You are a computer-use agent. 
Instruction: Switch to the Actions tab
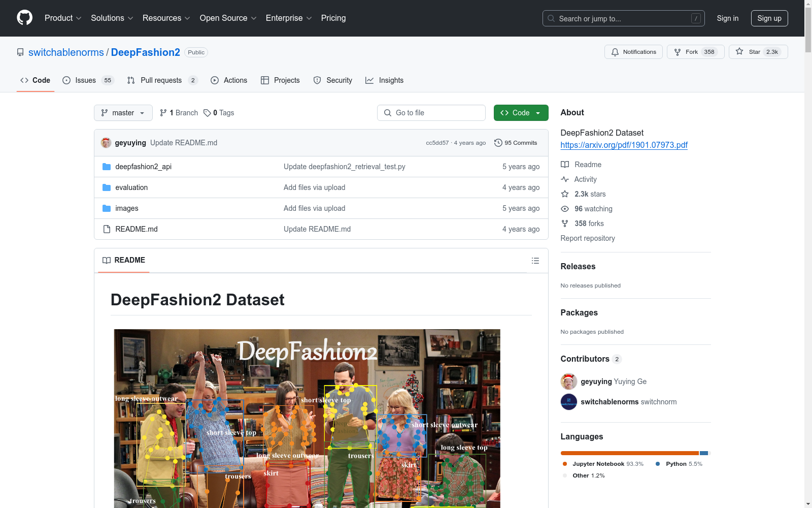point(229,80)
